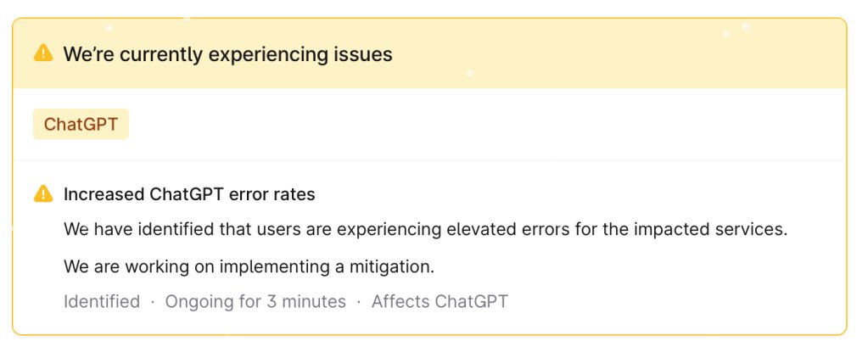
Task: Click the Affects ChatGPT label
Action: pos(440,301)
